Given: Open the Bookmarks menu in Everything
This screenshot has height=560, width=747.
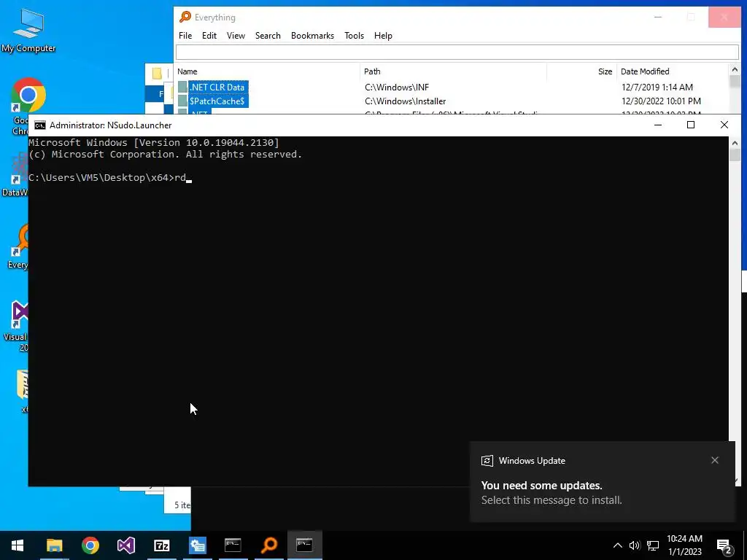Looking at the screenshot, I should click(312, 36).
